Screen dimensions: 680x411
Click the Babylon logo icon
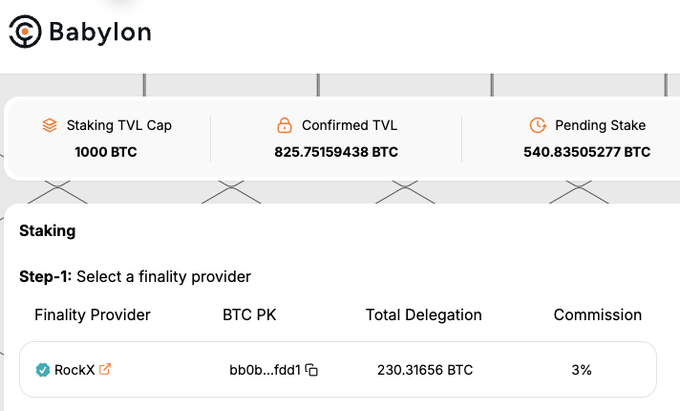(x=24, y=31)
